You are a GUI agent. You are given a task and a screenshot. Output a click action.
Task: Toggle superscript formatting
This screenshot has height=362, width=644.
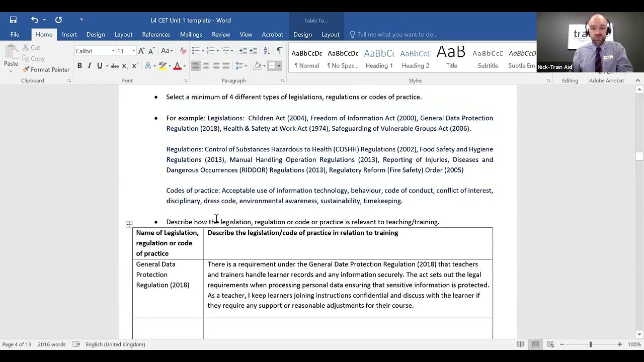(x=135, y=66)
